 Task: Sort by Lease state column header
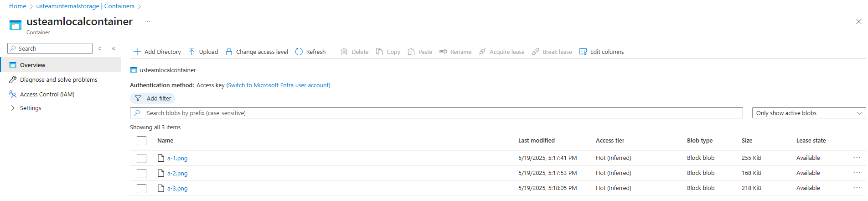(811, 140)
